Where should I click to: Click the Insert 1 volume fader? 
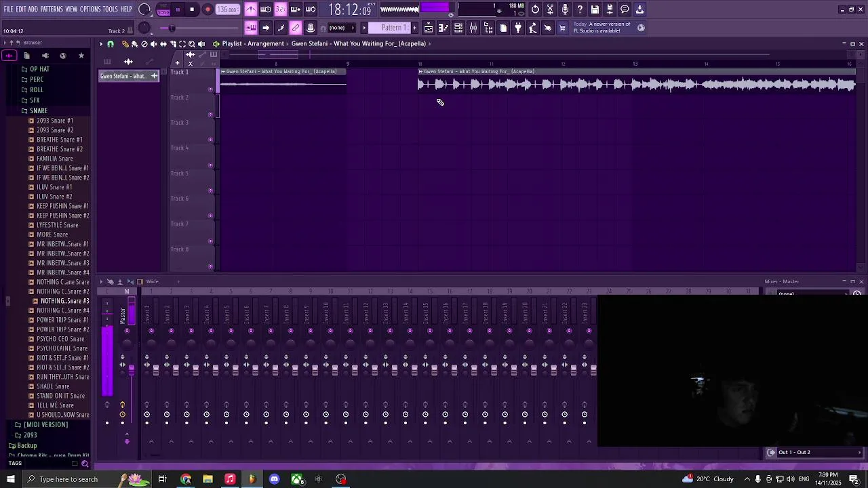pyautogui.click(x=156, y=369)
